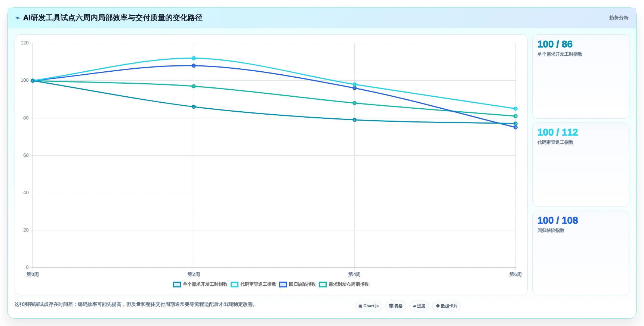Click the 第0周 axis label

pos(33,274)
